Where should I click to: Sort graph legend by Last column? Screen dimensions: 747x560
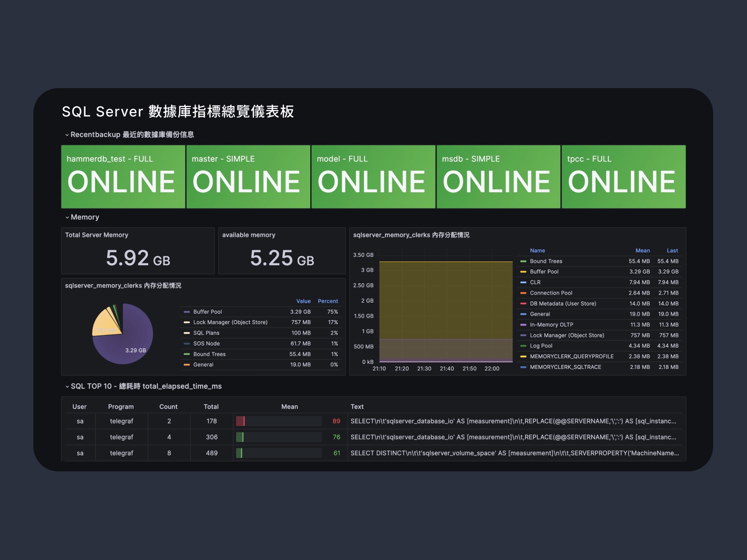(672, 251)
